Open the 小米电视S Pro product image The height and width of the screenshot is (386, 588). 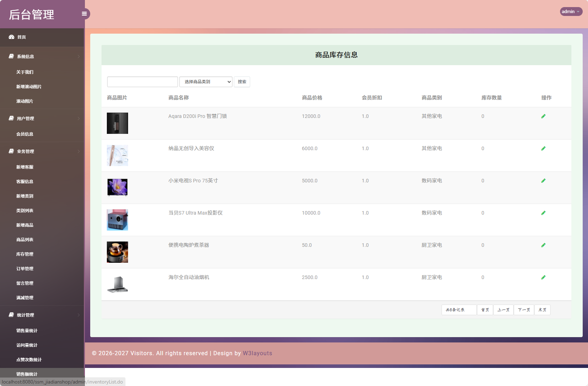coord(117,188)
